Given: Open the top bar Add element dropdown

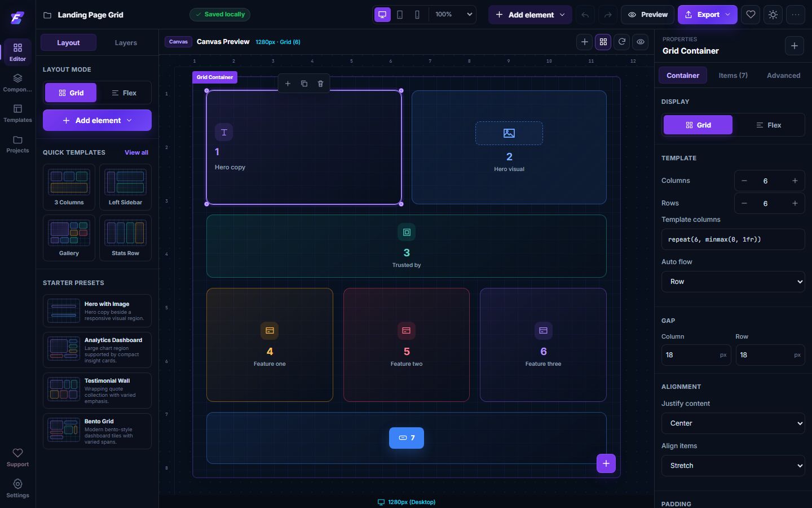Looking at the screenshot, I should pyautogui.click(x=530, y=15).
